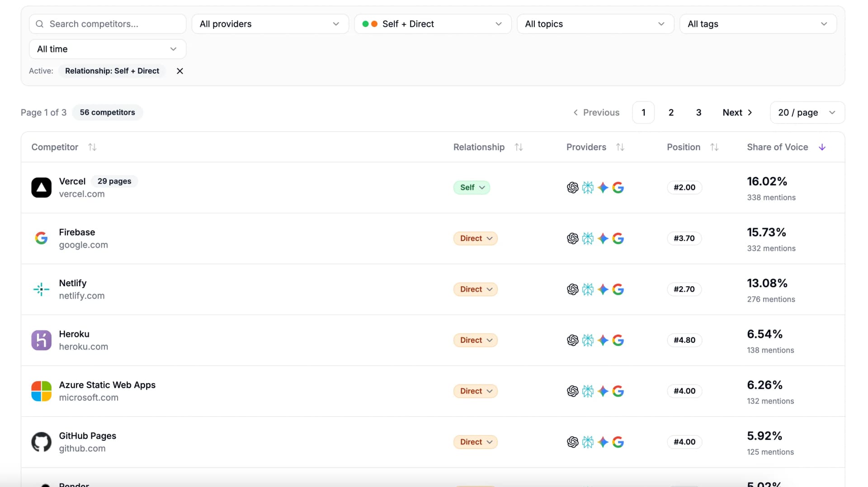Click the GitHub logo next to GitHub Pages
This screenshot has height=487, width=868.
tap(41, 442)
